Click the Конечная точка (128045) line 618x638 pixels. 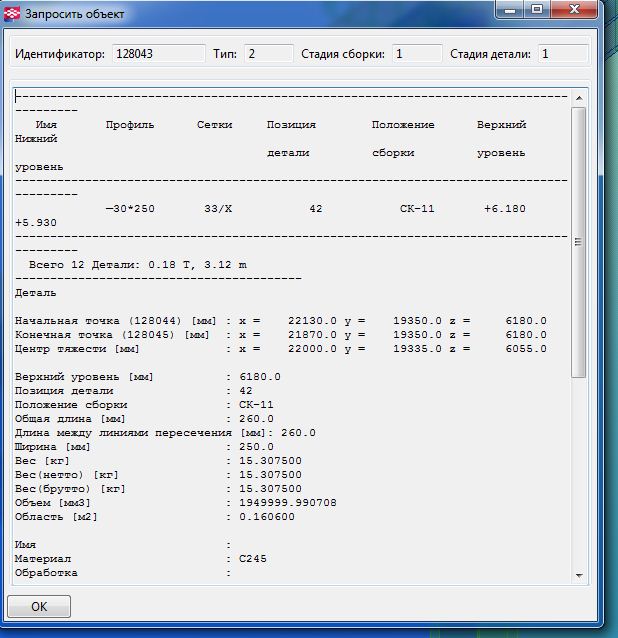coord(280,335)
